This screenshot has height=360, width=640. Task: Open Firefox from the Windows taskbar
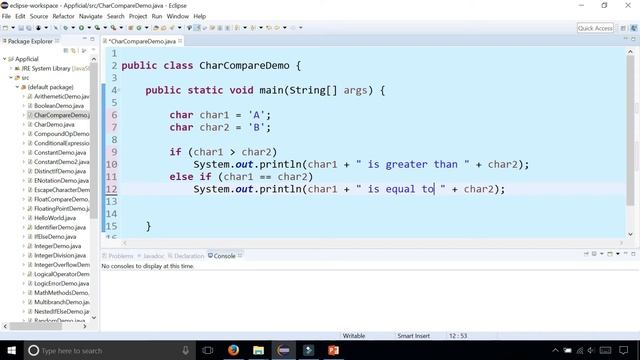[x=233, y=350]
